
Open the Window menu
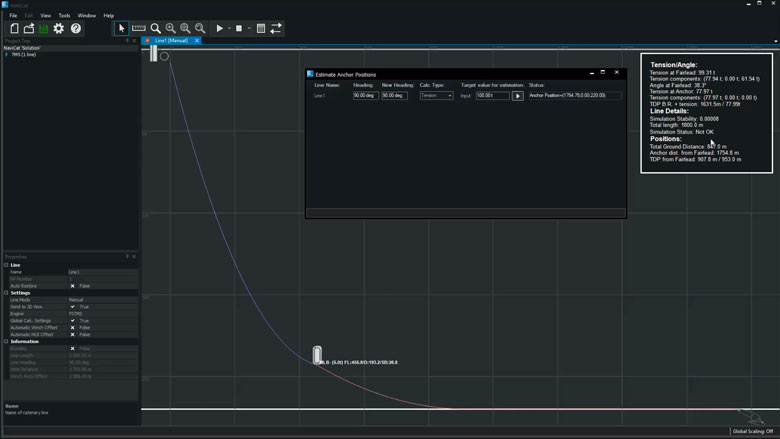(87, 16)
